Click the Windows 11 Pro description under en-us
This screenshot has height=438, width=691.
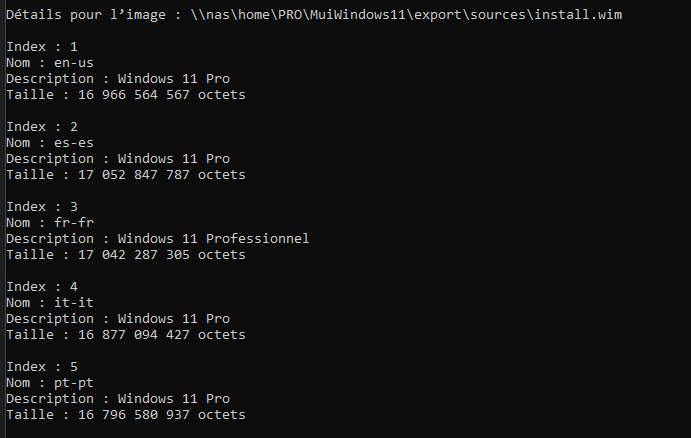click(x=118, y=79)
